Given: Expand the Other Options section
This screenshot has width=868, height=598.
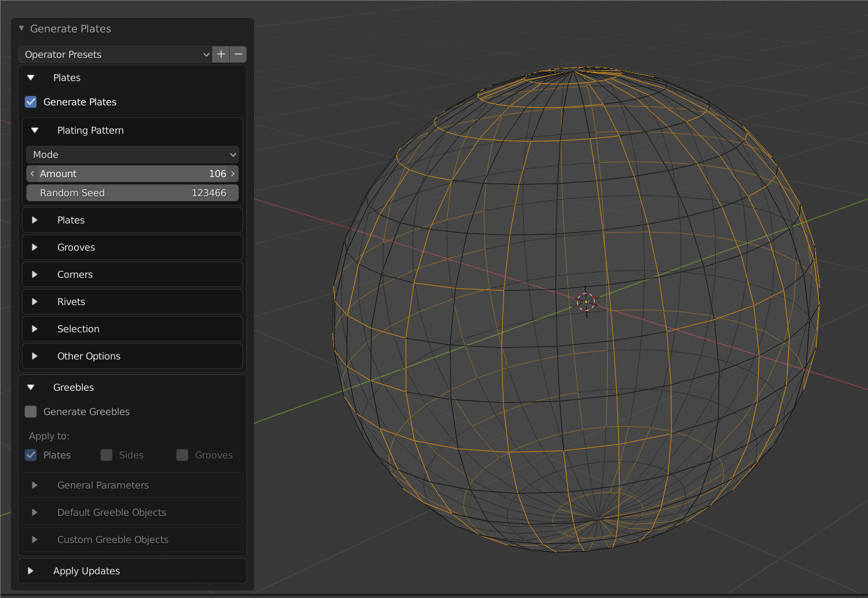Looking at the screenshot, I should point(35,356).
